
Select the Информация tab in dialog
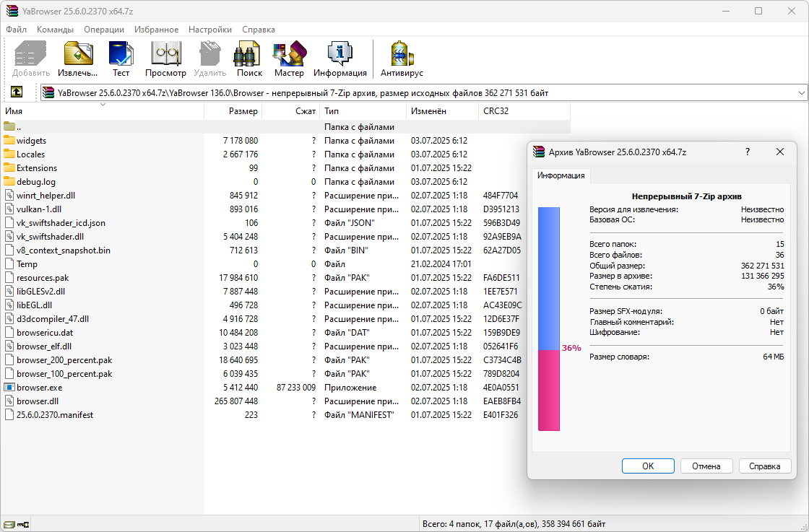click(561, 175)
